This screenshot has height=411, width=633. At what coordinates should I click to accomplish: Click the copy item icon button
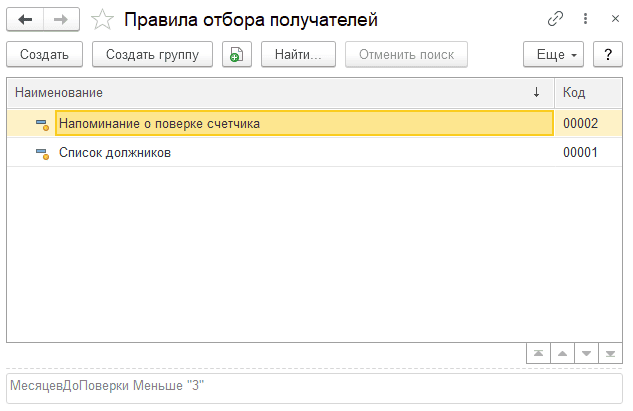pos(236,55)
